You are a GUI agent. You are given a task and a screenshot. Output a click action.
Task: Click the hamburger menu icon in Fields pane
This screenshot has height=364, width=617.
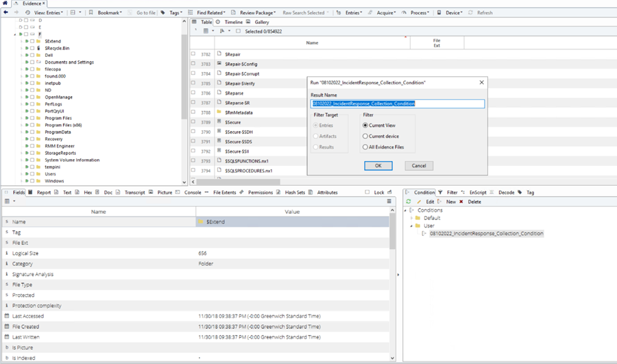point(389,202)
